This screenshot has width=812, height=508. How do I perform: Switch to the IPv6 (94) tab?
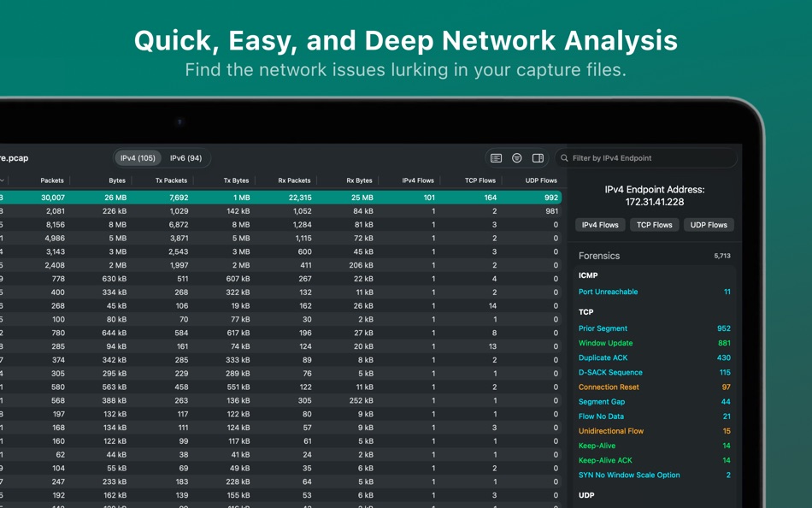(x=186, y=158)
